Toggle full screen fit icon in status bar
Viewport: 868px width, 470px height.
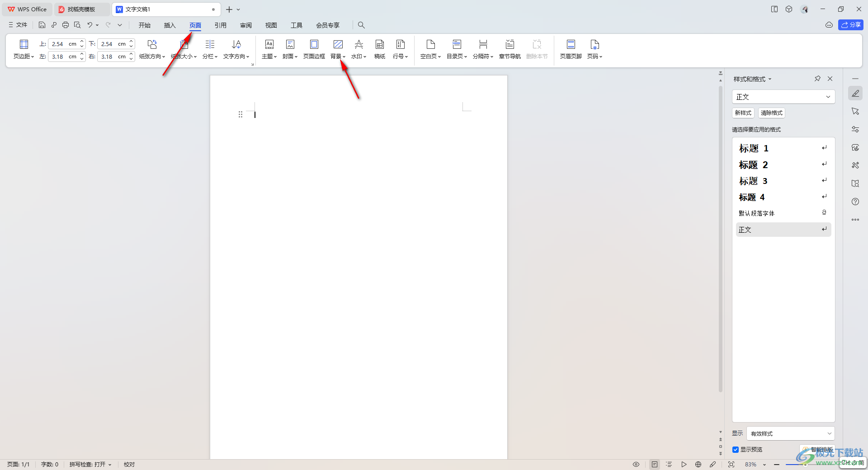tap(731, 464)
